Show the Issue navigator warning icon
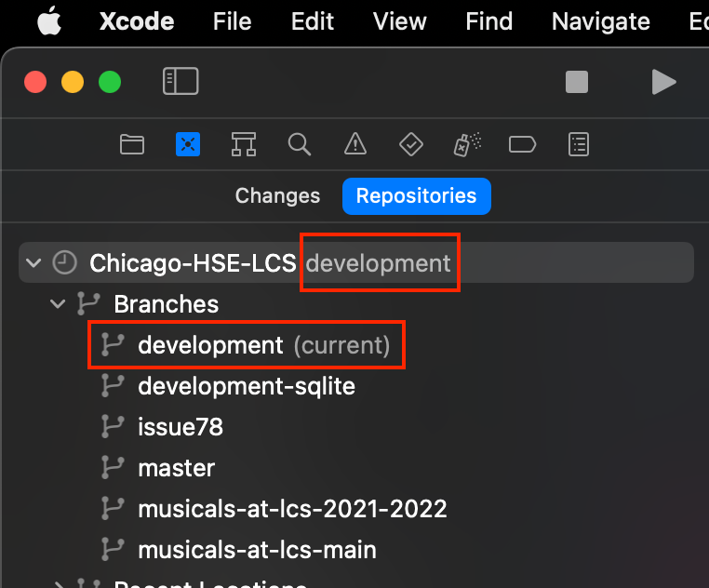709x588 pixels. [354, 144]
